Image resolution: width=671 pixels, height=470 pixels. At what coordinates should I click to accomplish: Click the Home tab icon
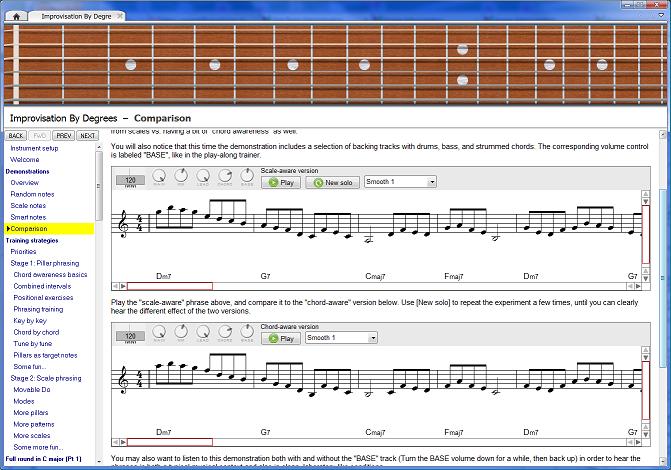[17, 16]
